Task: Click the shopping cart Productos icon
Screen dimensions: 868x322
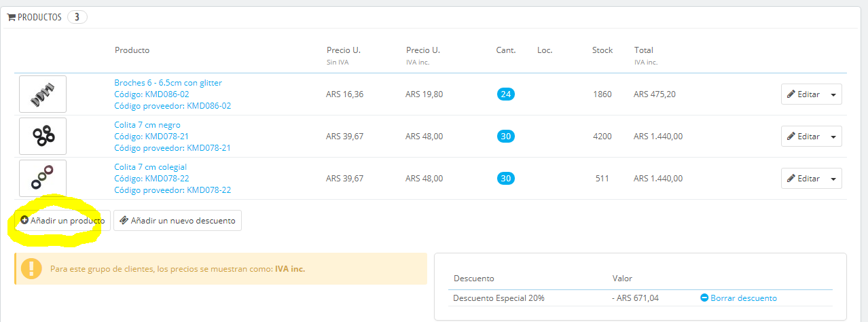Action: pyautogui.click(x=12, y=17)
